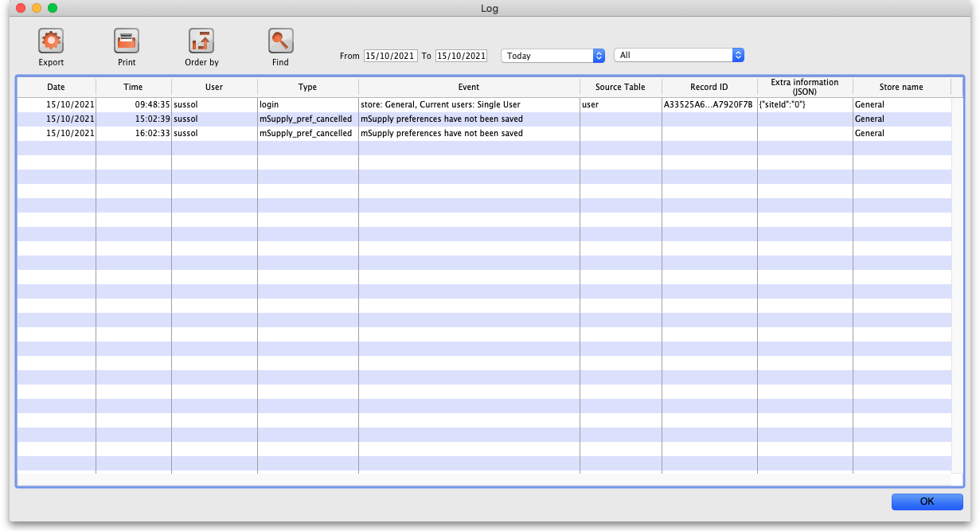Click the Find magnifier icon
980x531 pixels.
click(280, 41)
